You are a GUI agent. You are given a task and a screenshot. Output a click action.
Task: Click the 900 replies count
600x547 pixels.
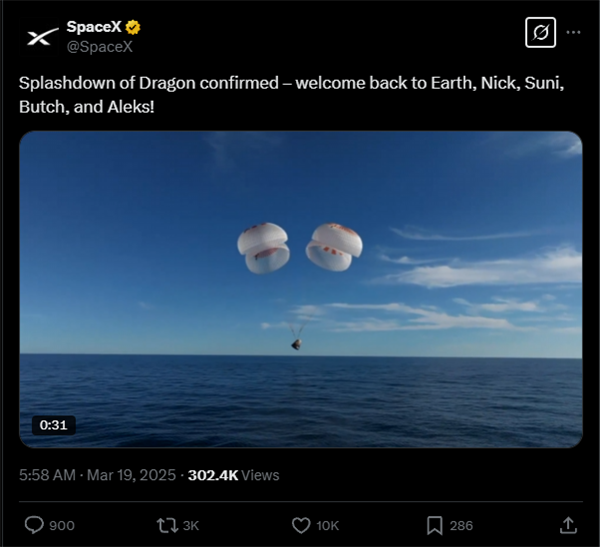(62, 525)
